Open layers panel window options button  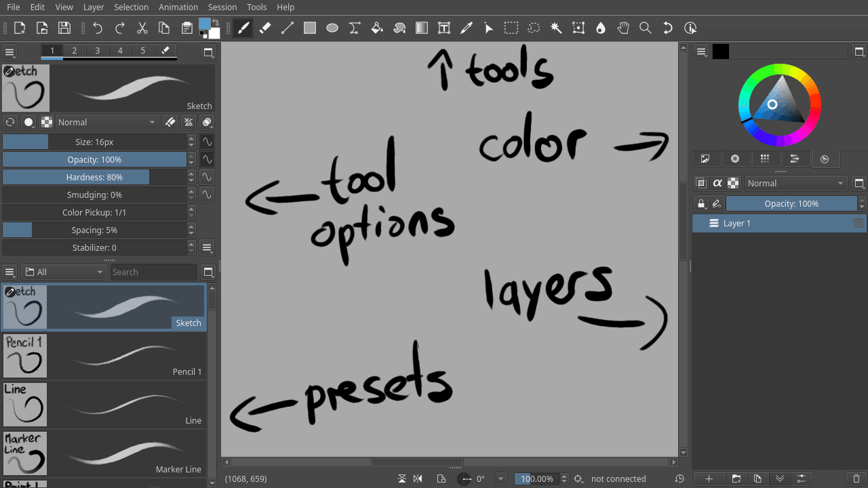pos(859,183)
